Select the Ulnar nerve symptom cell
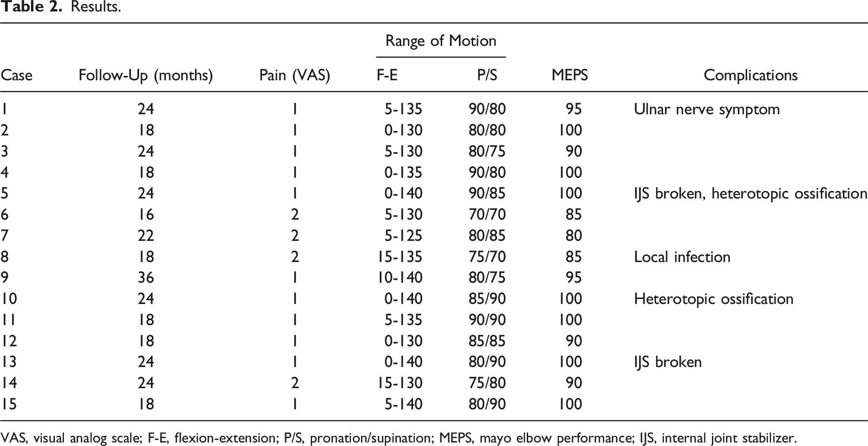Screen dimensions: 868x446 [707, 109]
